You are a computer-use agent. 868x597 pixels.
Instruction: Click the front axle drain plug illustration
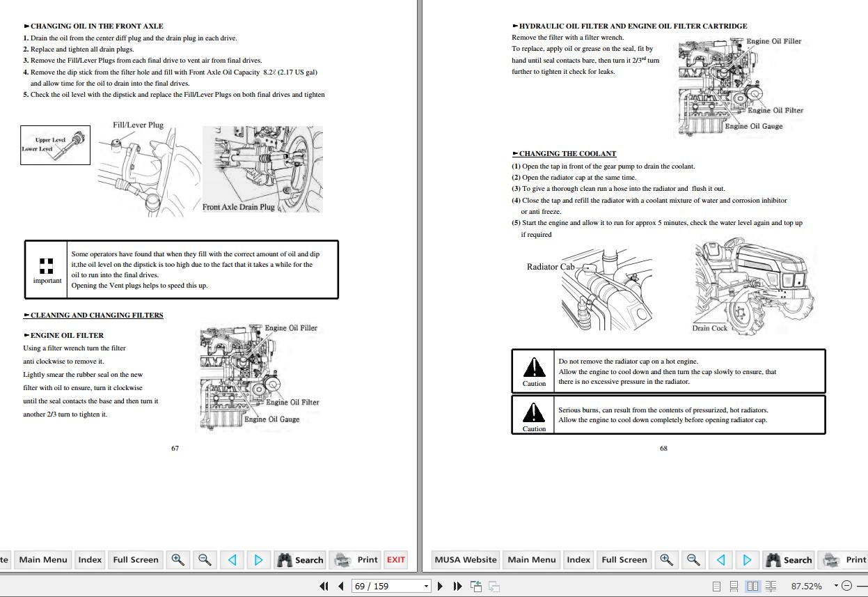click(x=262, y=169)
